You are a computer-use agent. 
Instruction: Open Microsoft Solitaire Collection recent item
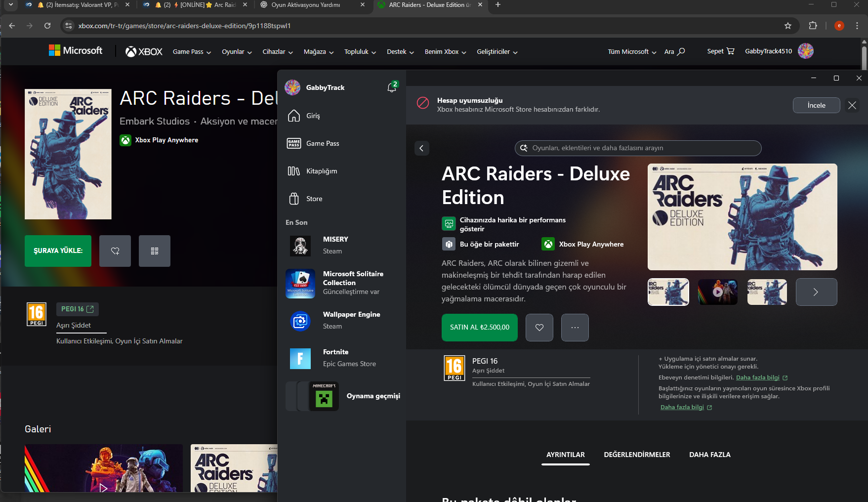tap(342, 283)
